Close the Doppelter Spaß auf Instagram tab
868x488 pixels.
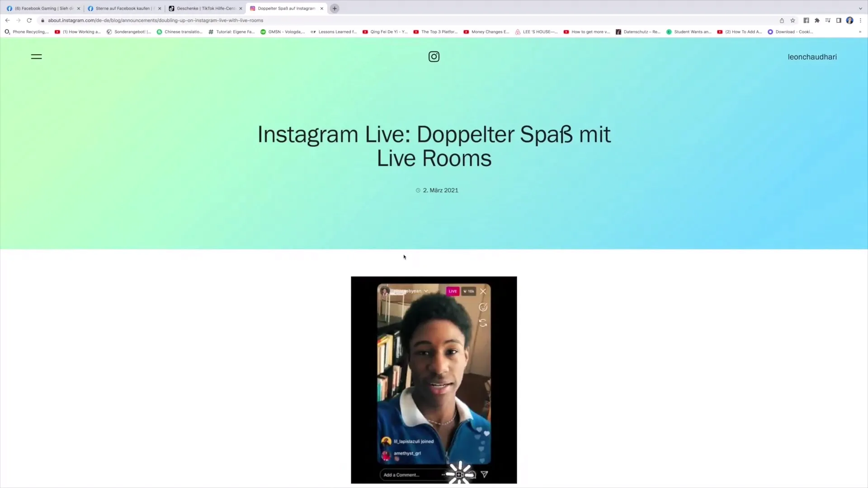pyautogui.click(x=322, y=9)
